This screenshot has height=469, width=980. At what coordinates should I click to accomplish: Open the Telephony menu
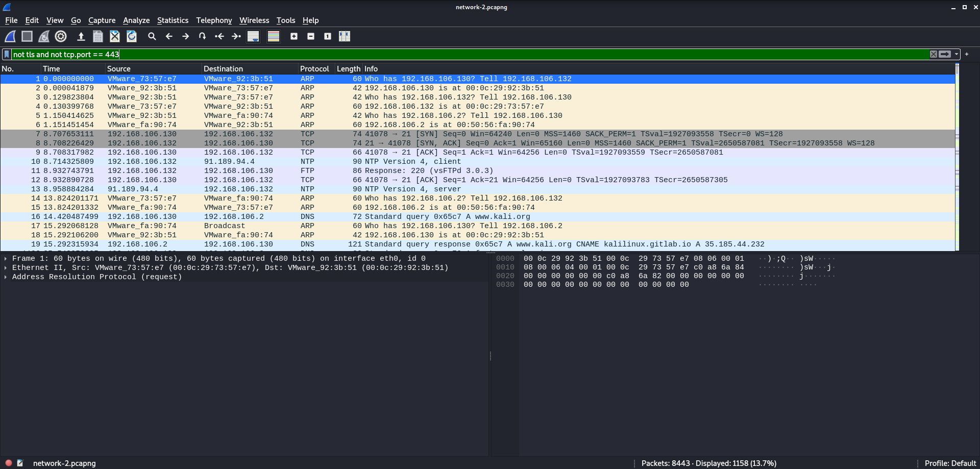pos(214,20)
